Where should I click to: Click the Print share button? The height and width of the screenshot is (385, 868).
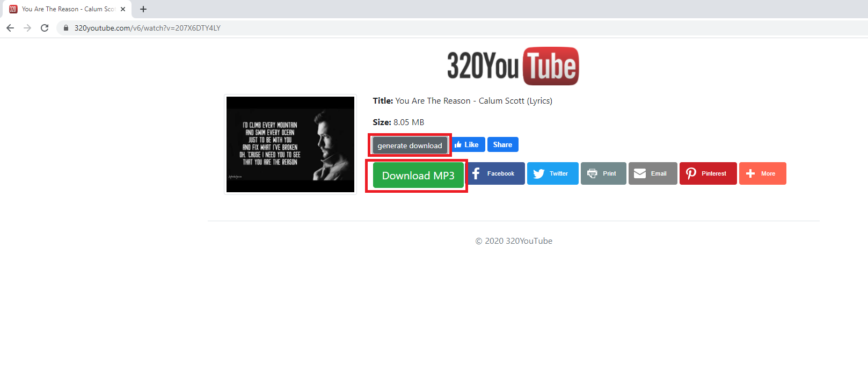click(603, 173)
